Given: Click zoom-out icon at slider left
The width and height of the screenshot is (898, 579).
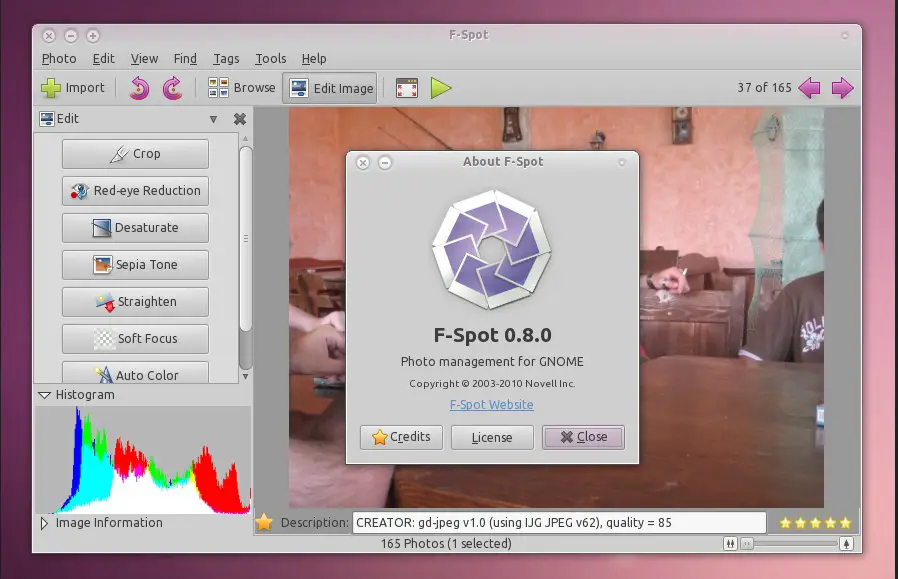Looking at the screenshot, I should tap(730, 543).
